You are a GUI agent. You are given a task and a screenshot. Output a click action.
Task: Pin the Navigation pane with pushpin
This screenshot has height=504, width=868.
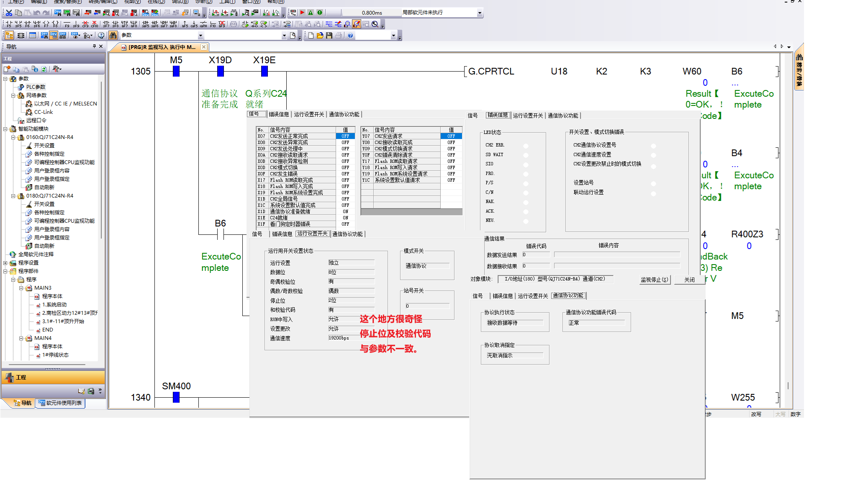click(x=94, y=46)
